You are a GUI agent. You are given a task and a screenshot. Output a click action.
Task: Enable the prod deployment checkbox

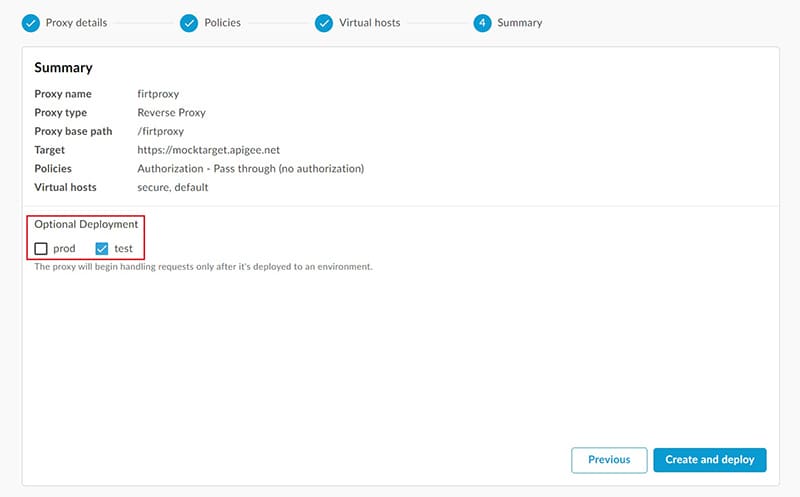pyautogui.click(x=41, y=248)
